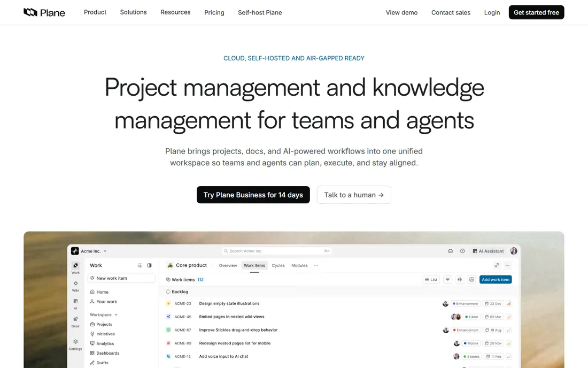Open the user avatar beside AI Assistant
The image size is (588, 368).
tap(514, 251)
